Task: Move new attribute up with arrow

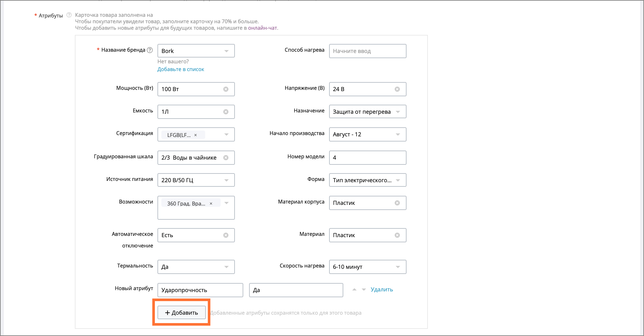Action: [354, 289]
